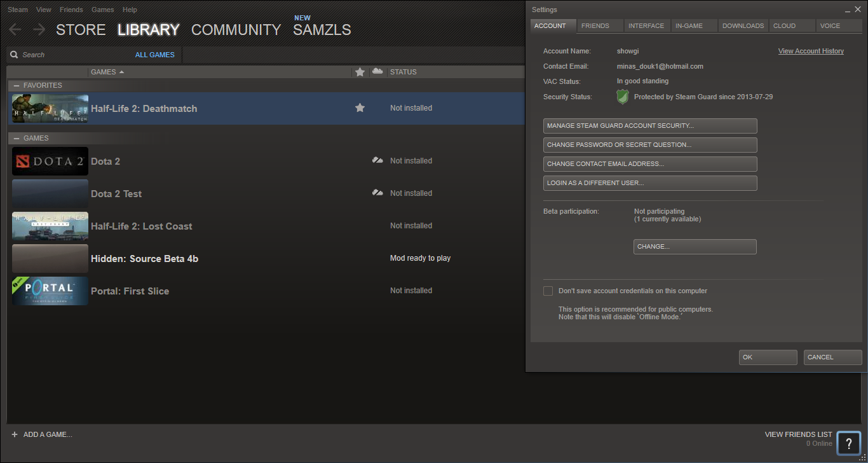
Task: Go to the Community section
Action: (236, 30)
